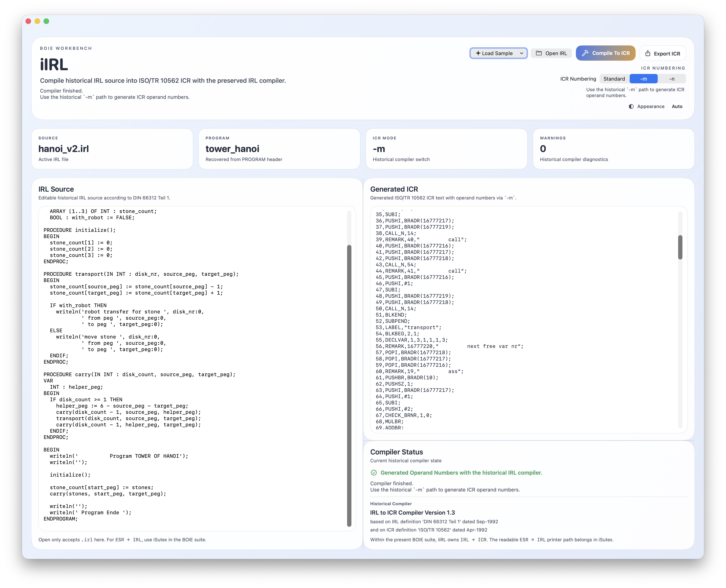Image resolution: width=726 pixels, height=588 pixels.
Task: Expand the ICR Mode -m card
Action: 447,149
